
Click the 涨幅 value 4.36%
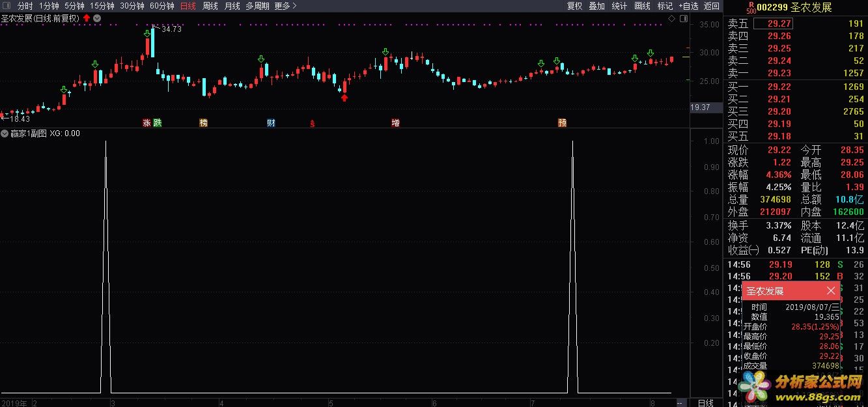click(778, 175)
